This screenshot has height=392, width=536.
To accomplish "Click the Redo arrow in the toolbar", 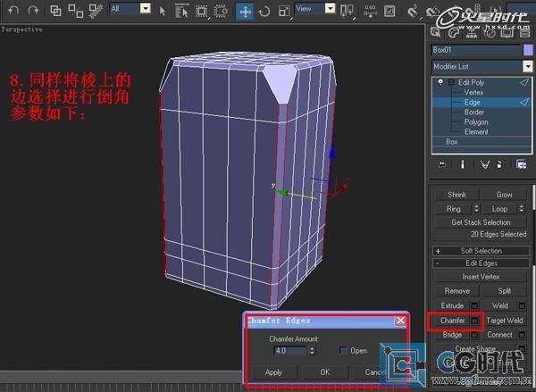I will coord(34,10).
